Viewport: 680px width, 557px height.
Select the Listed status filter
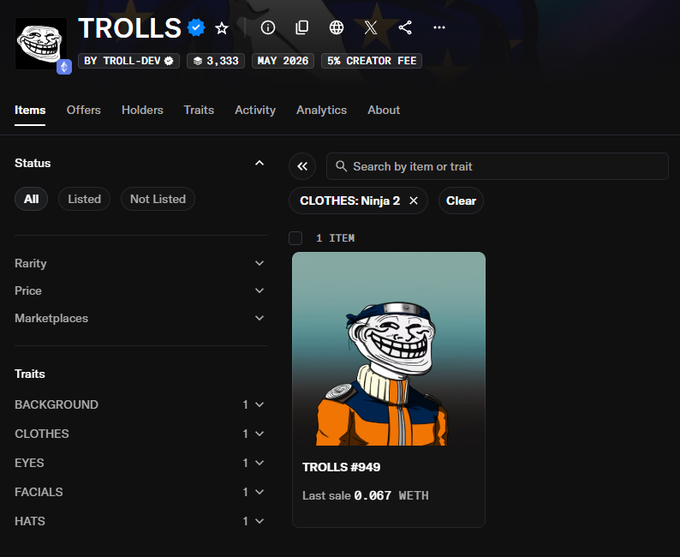[x=84, y=199]
